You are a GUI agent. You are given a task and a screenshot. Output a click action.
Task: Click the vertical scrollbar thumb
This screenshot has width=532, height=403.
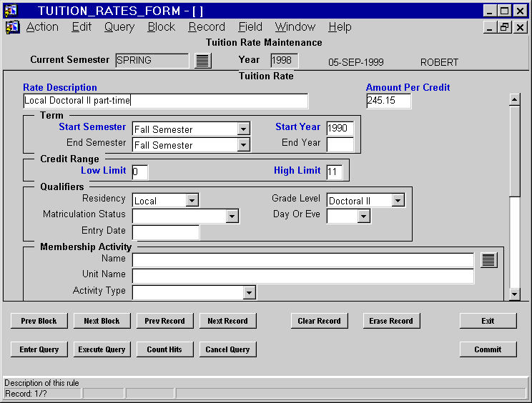514,151
